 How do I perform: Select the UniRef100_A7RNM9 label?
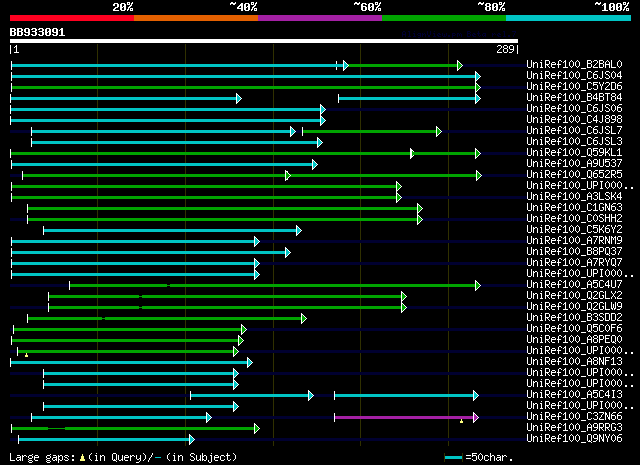click(574, 241)
